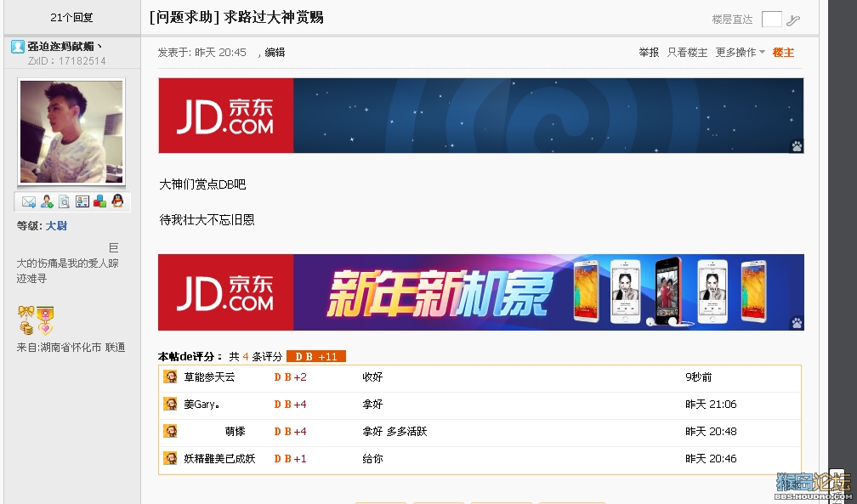Click the monkey avatar beside 妖精雖美已成妖
Screen dimensions: 857x504
171,458
